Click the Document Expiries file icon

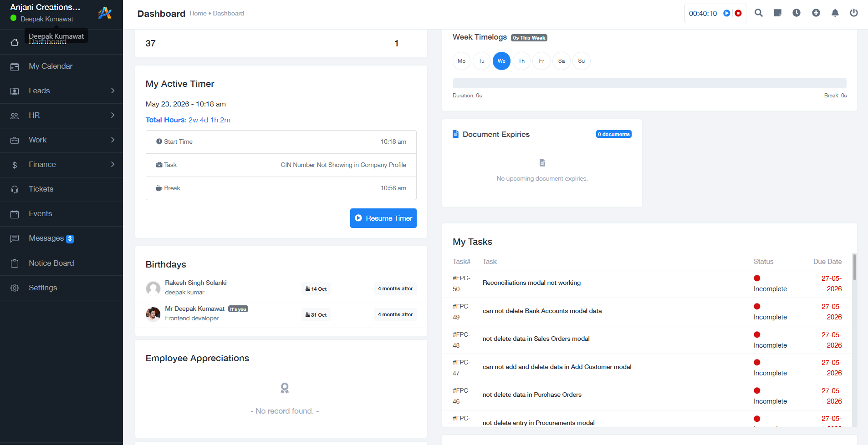pos(455,134)
